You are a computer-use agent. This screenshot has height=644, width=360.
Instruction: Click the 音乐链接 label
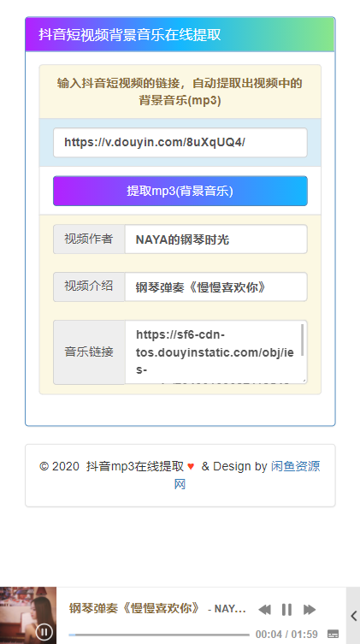[89, 352]
